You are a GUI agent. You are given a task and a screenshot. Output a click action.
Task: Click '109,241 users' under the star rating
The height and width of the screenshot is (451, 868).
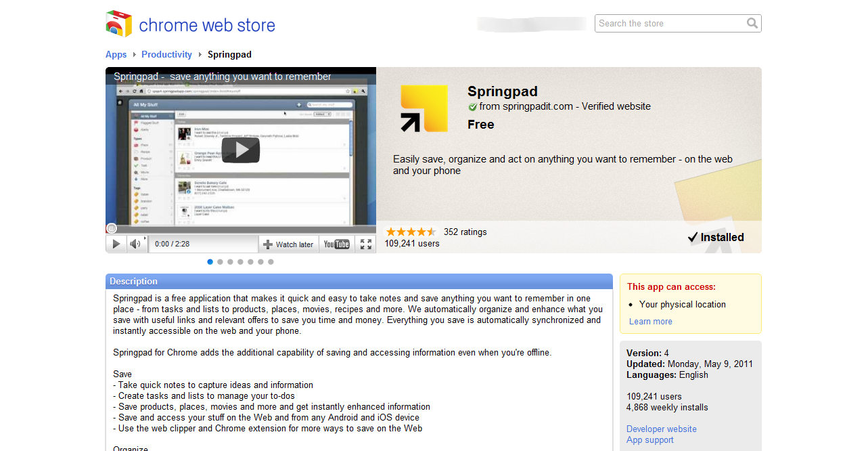[412, 243]
